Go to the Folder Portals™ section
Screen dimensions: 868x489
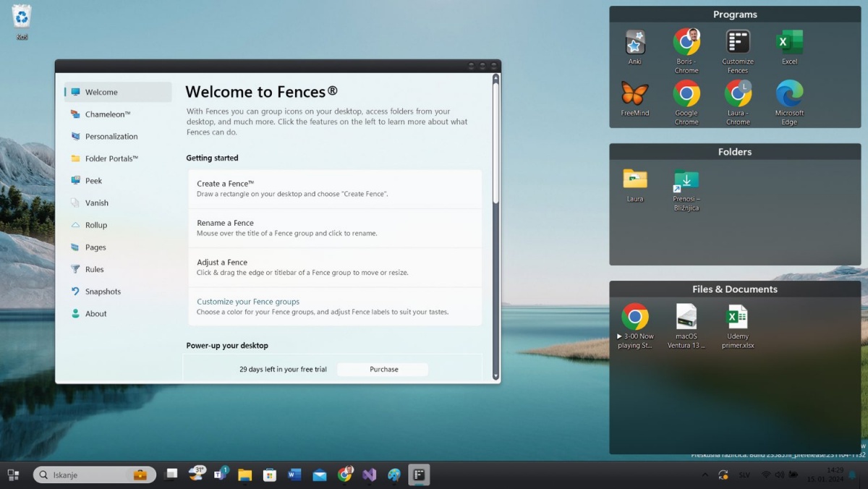118,158
